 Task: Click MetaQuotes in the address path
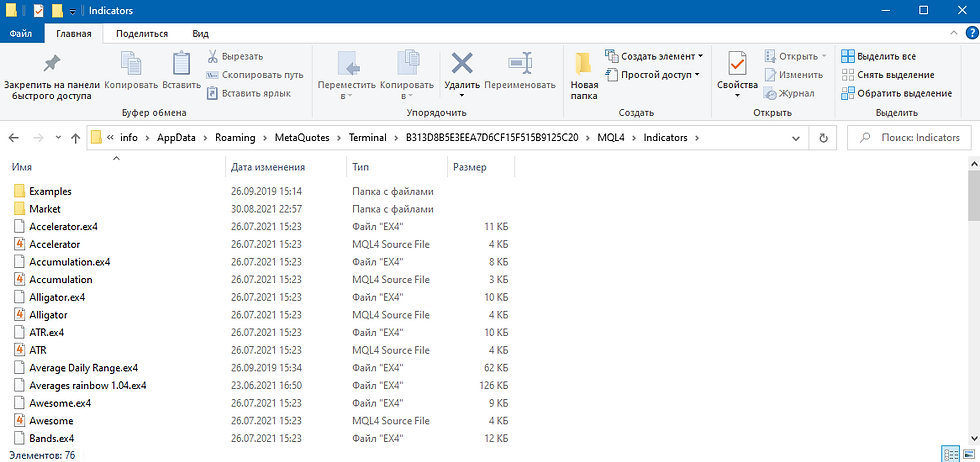[x=303, y=138]
